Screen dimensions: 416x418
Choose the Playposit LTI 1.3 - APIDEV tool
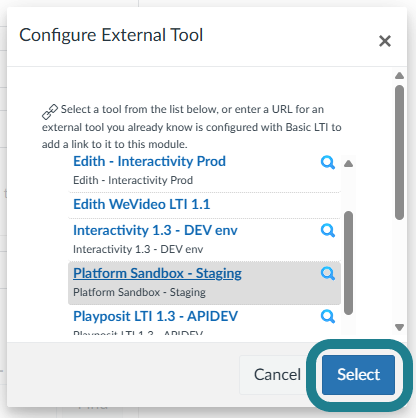[x=155, y=316]
